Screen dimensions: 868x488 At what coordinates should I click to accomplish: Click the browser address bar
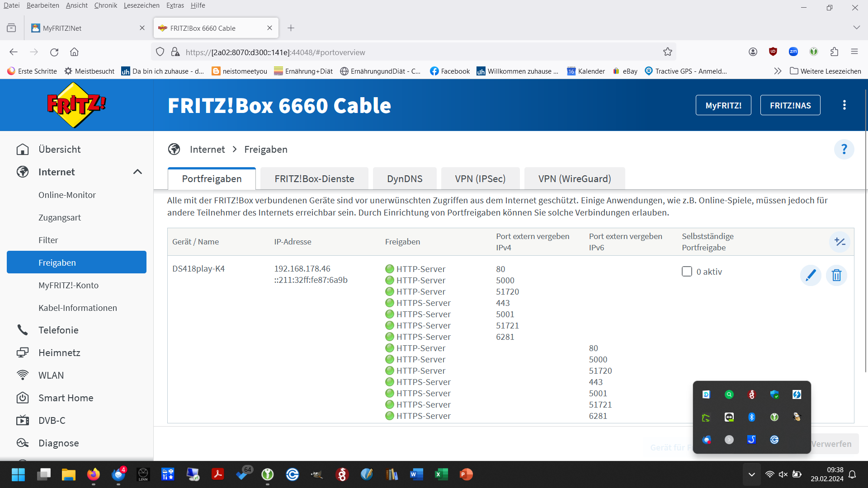click(407, 52)
